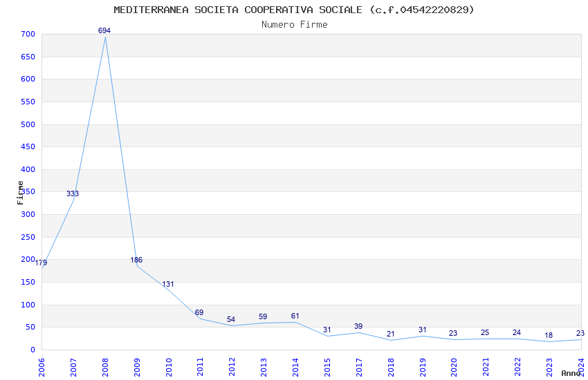Click the 131 data label for 2010

[x=168, y=284]
